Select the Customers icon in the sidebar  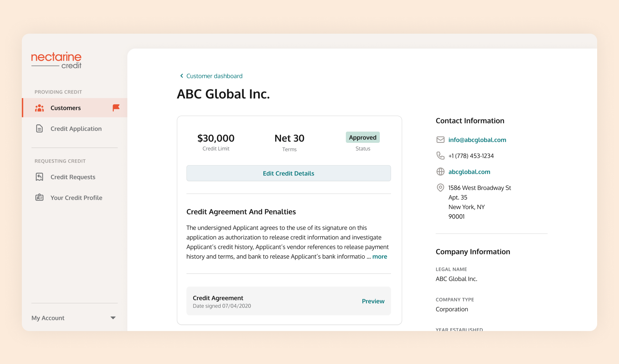tap(39, 108)
